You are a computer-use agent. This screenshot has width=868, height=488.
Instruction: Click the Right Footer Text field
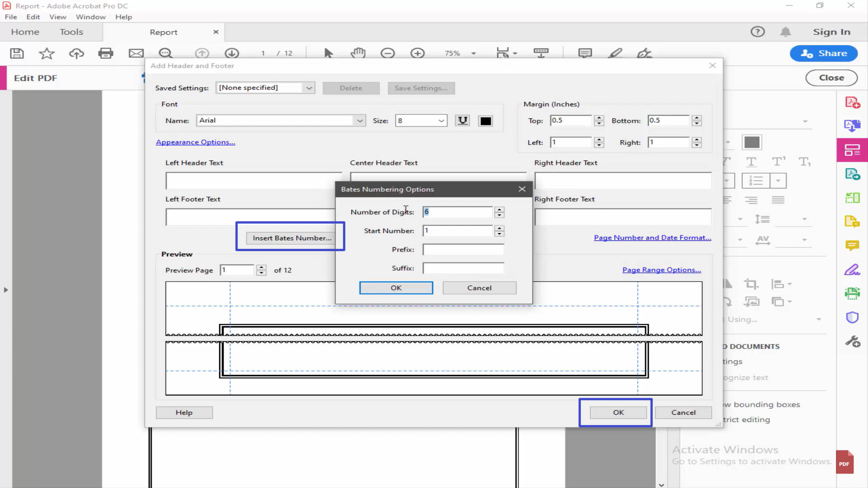[623, 217]
